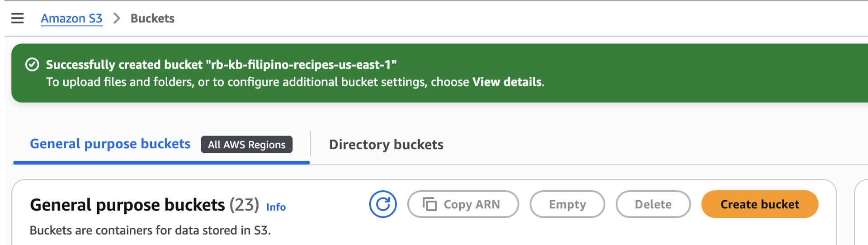The height and width of the screenshot is (245, 868).
Task: Switch to General purpose buckets tab
Action: coord(110,144)
